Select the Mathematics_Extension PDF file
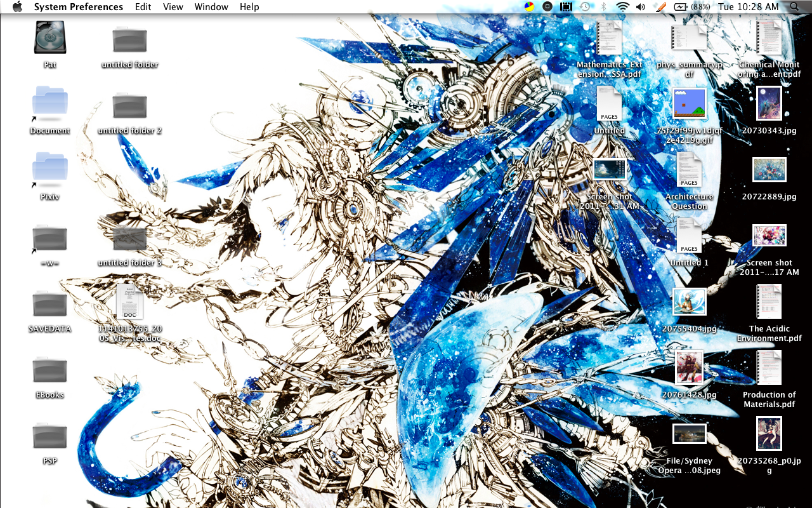 [609, 37]
